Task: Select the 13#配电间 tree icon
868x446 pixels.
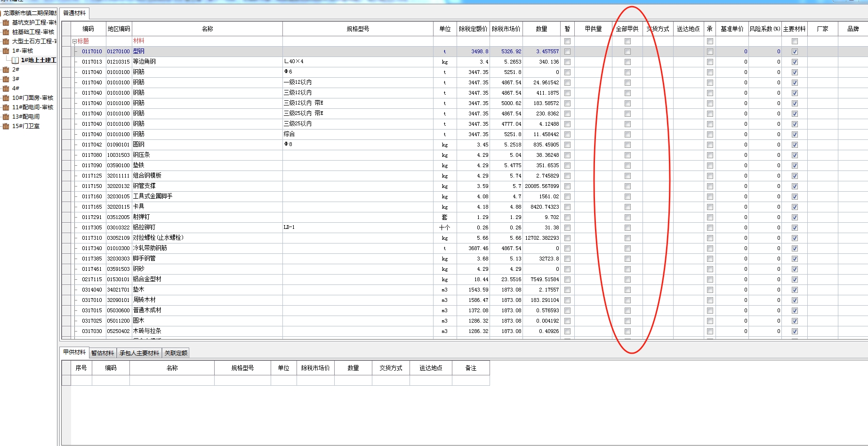Action: [x=6, y=117]
